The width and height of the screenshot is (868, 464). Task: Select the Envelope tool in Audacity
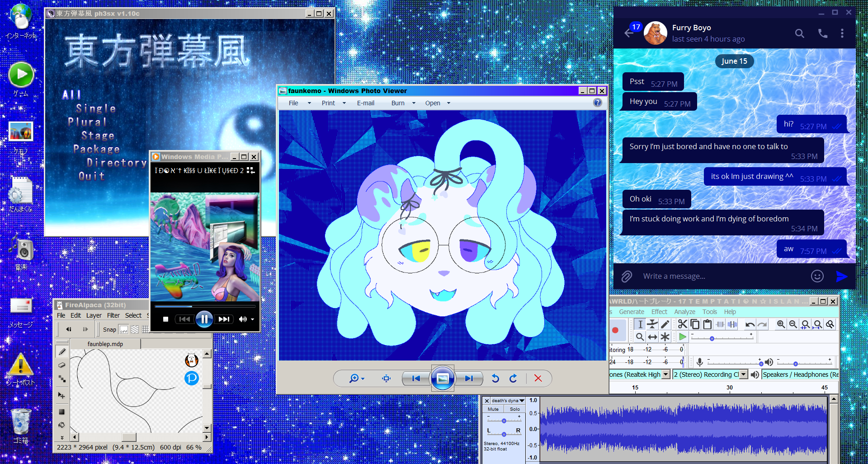point(652,324)
